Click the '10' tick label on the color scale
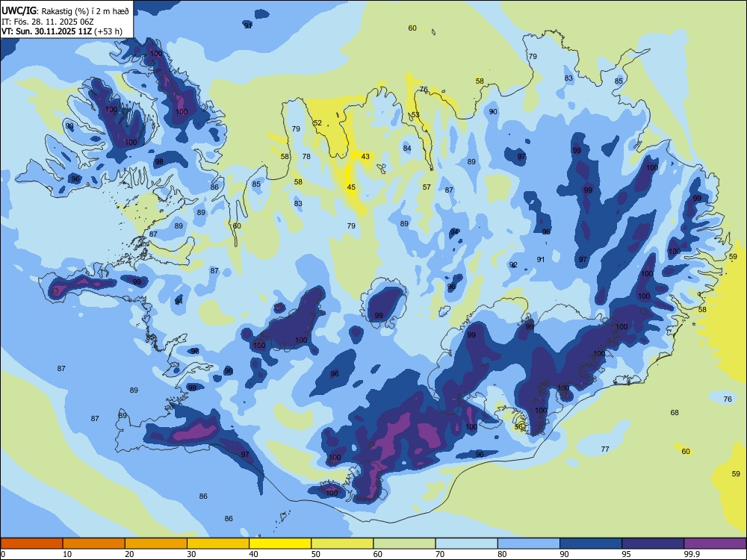The width and height of the screenshot is (747, 560). click(68, 554)
